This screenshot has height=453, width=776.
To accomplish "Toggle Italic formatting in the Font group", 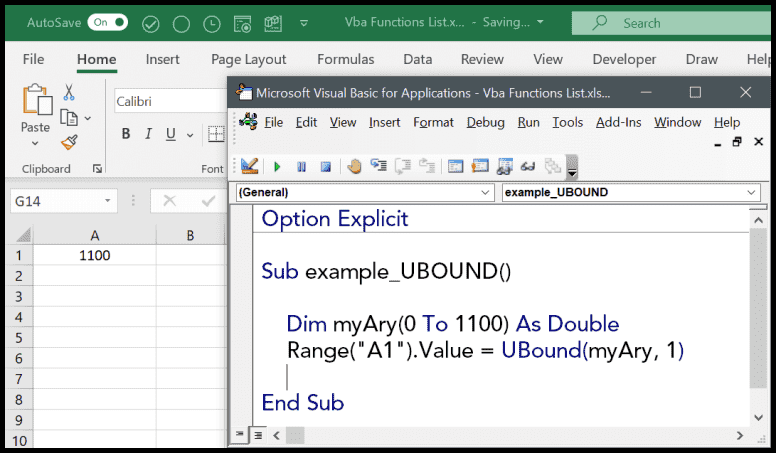I will 149,134.
